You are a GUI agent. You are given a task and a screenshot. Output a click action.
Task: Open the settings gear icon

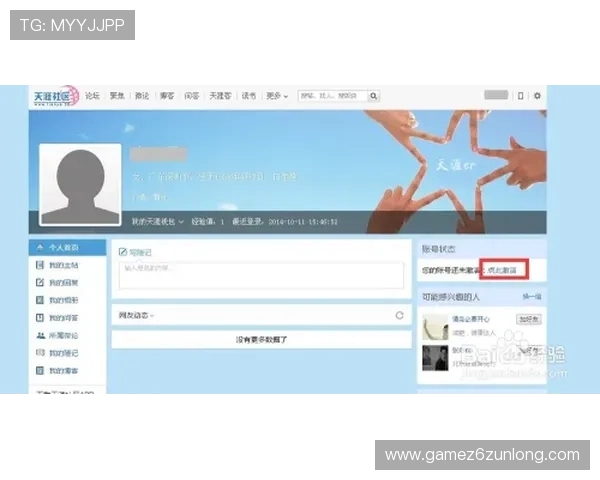click(537, 96)
